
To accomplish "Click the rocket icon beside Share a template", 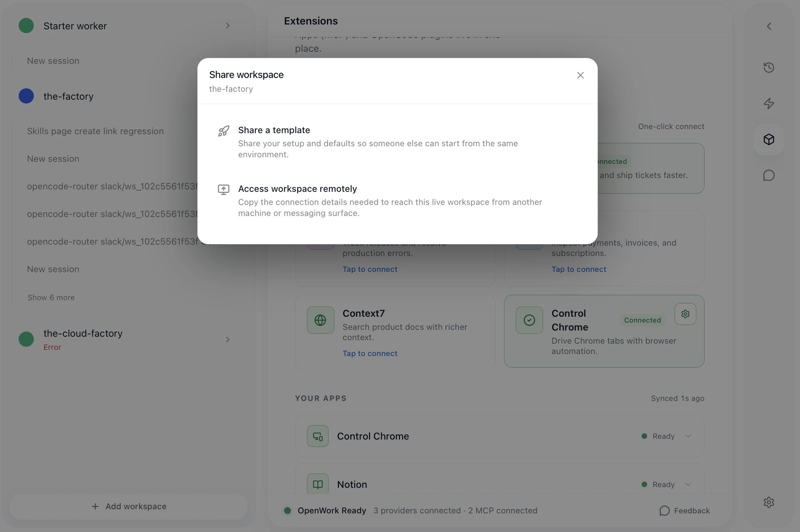I will (224, 131).
